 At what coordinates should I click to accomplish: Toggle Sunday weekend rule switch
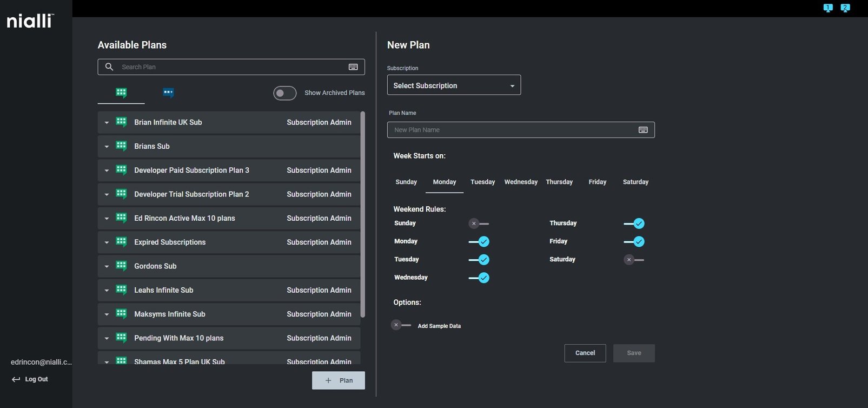479,223
